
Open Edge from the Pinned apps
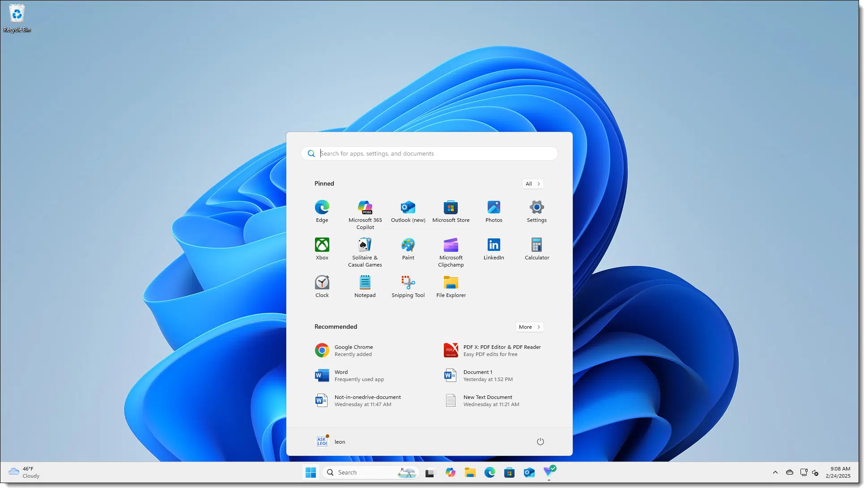tap(322, 211)
